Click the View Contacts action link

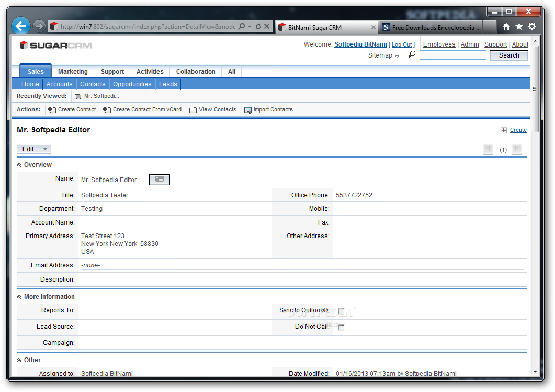(x=217, y=110)
